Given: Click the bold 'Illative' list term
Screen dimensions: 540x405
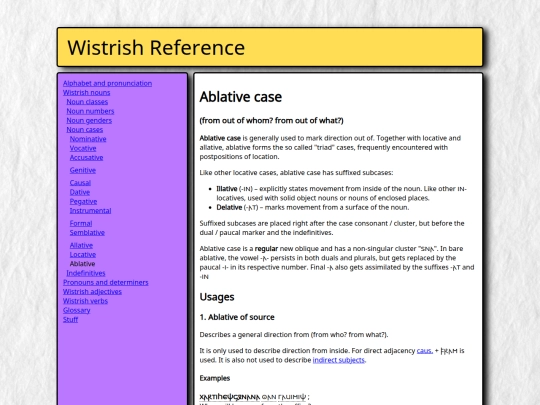Looking at the screenshot, I should (x=227, y=189).
